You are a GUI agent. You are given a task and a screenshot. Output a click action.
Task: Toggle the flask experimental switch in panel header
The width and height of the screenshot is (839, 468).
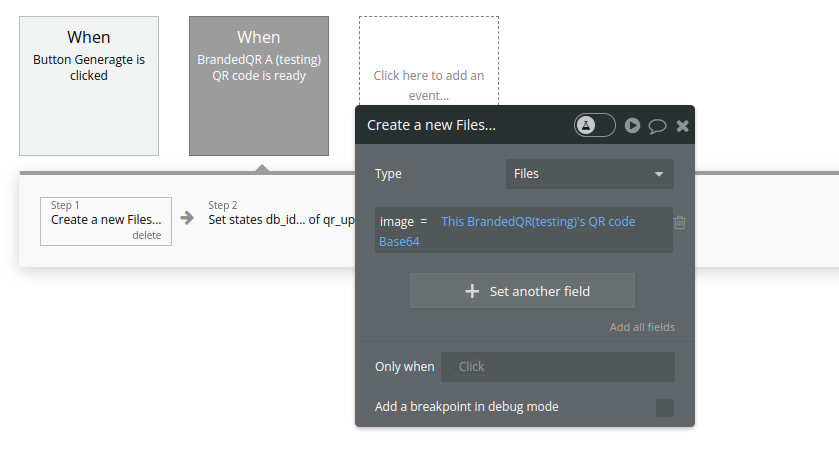(594, 125)
